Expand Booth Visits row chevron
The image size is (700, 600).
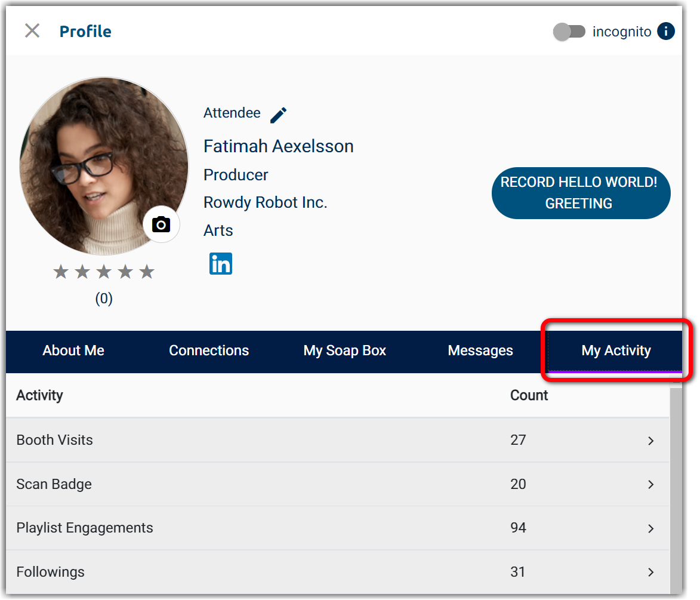651,441
